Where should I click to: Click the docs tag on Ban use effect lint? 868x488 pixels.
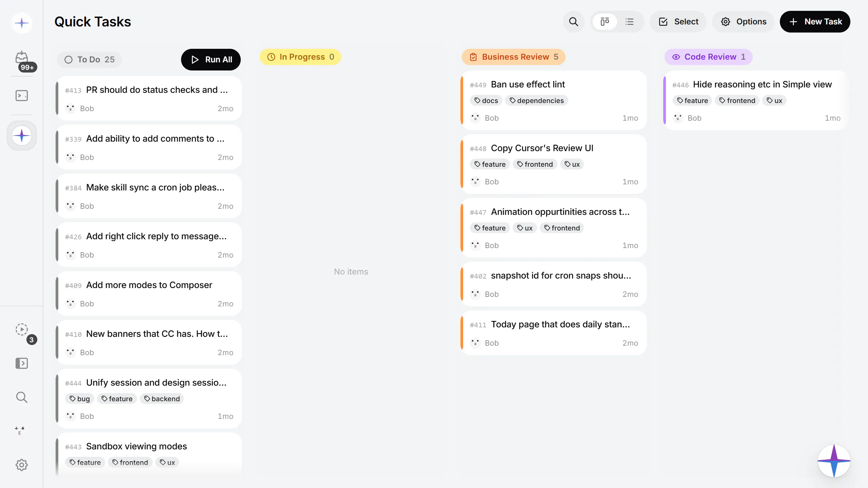click(486, 101)
